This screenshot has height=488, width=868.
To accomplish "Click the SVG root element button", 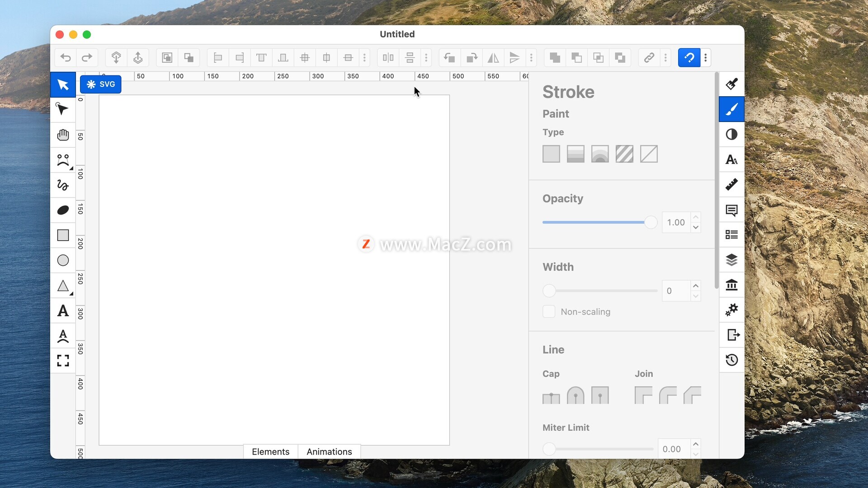I will pyautogui.click(x=101, y=84).
